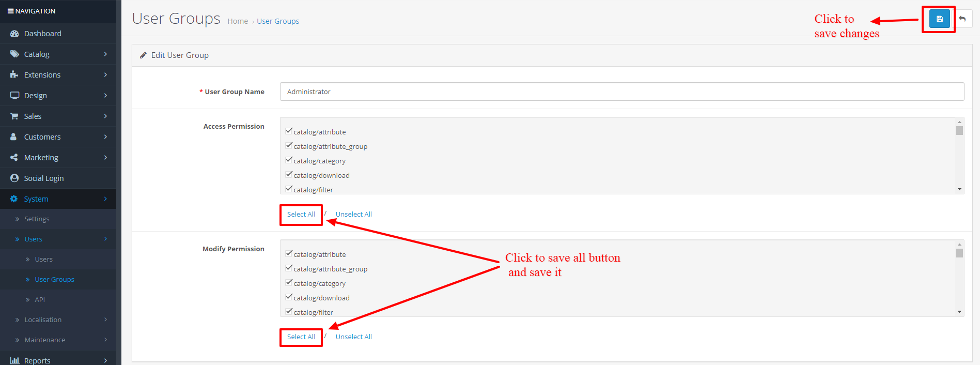Click the User Group Name input field
The width and height of the screenshot is (980, 365).
621,92
